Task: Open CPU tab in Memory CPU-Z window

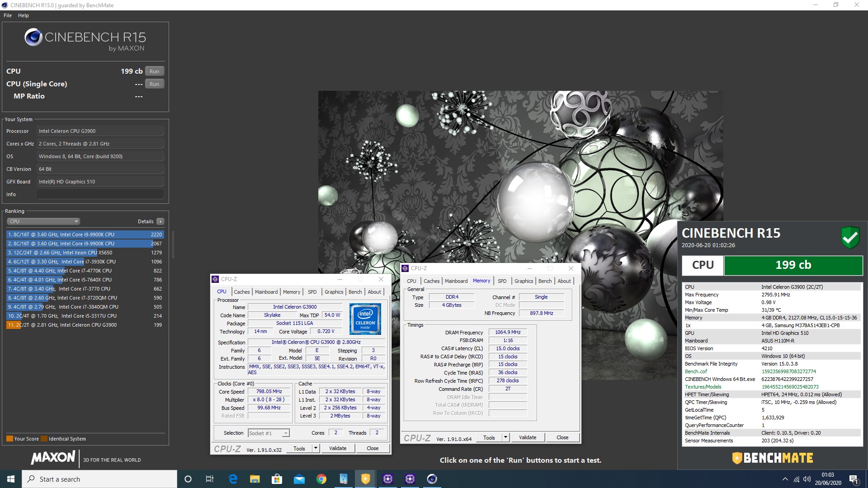Action: (x=411, y=281)
